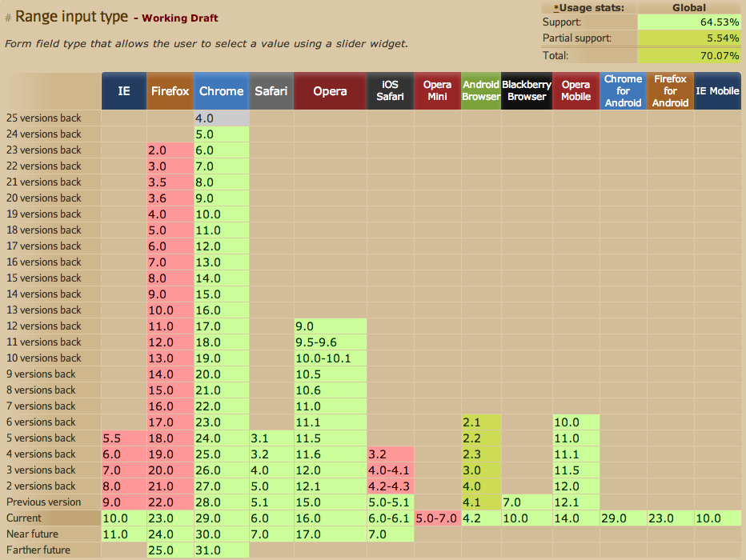
Task: Click the # anchor before Range input type
Action: click(8, 18)
